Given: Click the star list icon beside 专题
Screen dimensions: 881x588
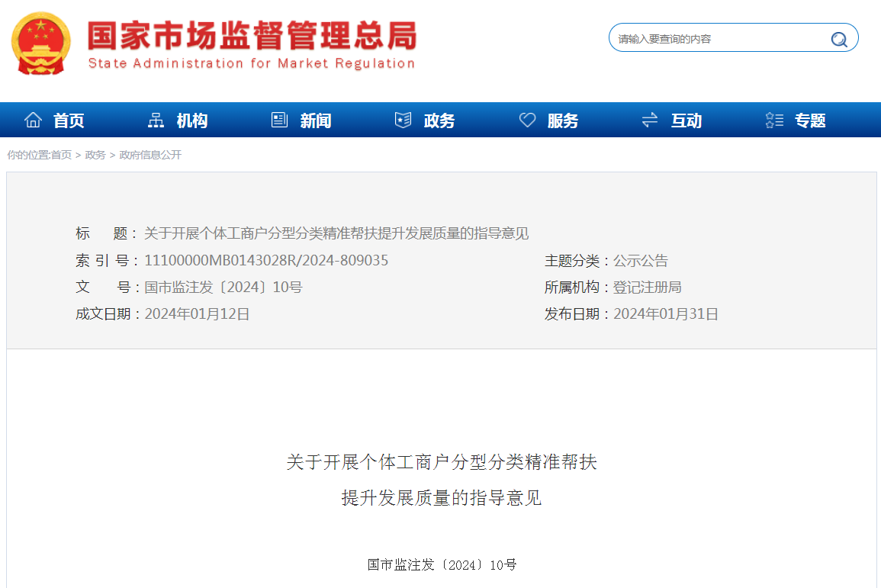Looking at the screenshot, I should click(774, 120).
